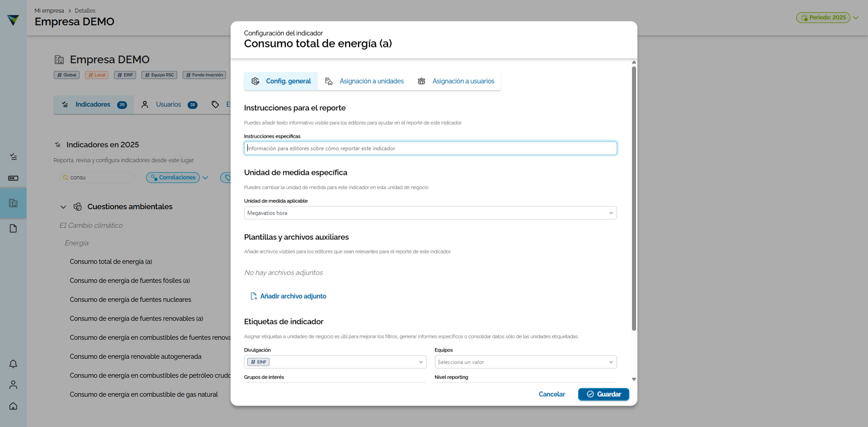868x427 pixels.
Task: Click the company building icon in sidebar
Action: [13, 203]
